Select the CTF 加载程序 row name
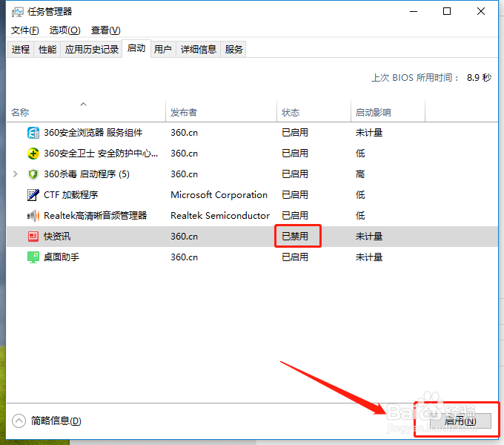This screenshot has height=445, width=504. point(70,195)
